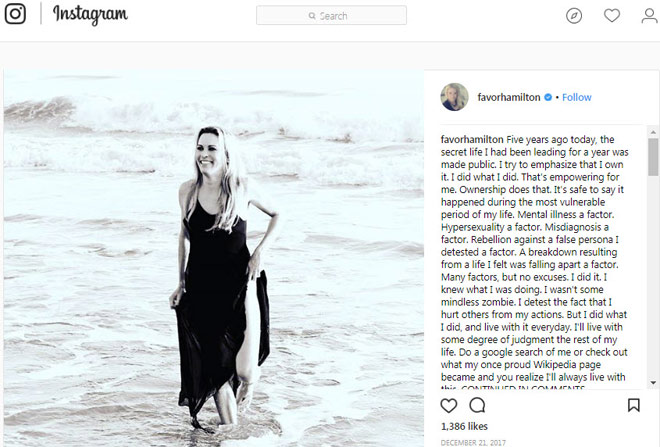Click favorhamilton's profile avatar thumbnail
The image size is (660, 447).
pos(454,97)
